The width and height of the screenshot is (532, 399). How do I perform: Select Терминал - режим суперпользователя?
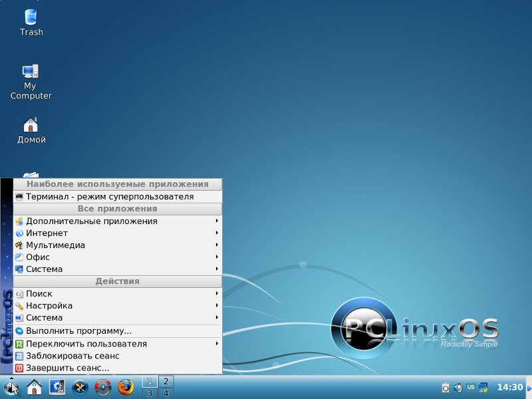pos(110,197)
